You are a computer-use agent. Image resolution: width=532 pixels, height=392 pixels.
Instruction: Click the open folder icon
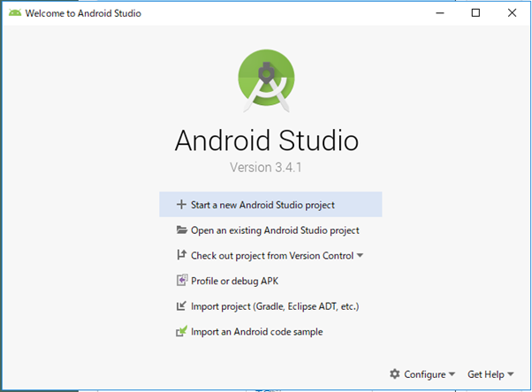tap(181, 230)
